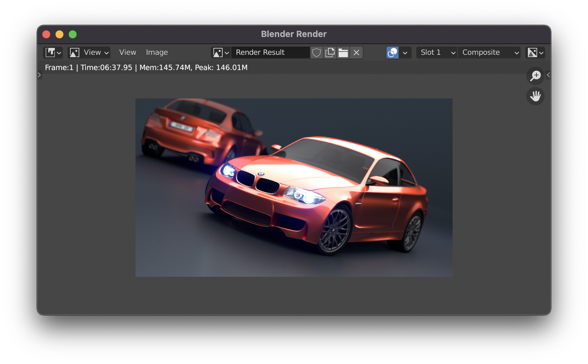Toggle the fake user shield for Render Result
Viewport: 588px width, 364px height.
(x=316, y=53)
